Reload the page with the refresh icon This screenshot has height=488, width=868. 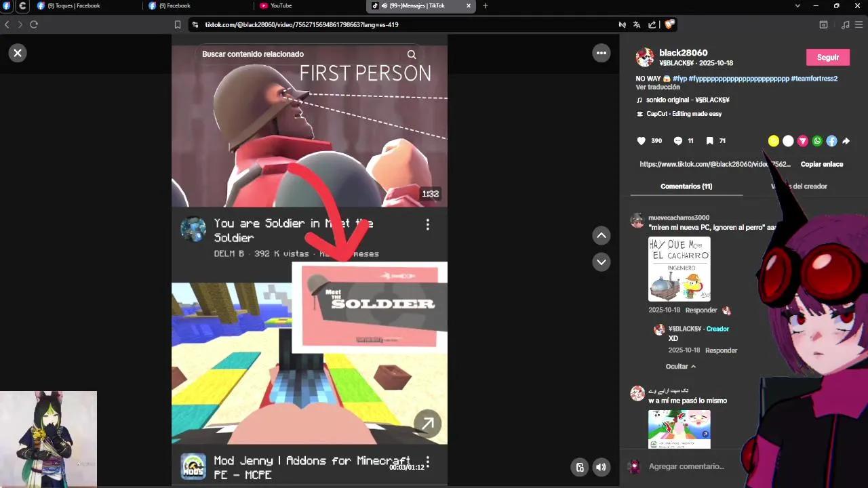34,24
